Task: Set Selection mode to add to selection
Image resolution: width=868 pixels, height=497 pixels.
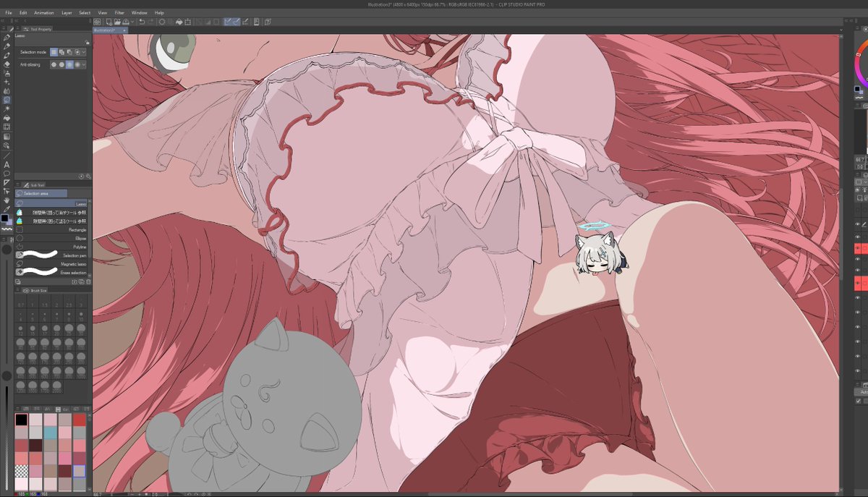Action: [x=61, y=52]
